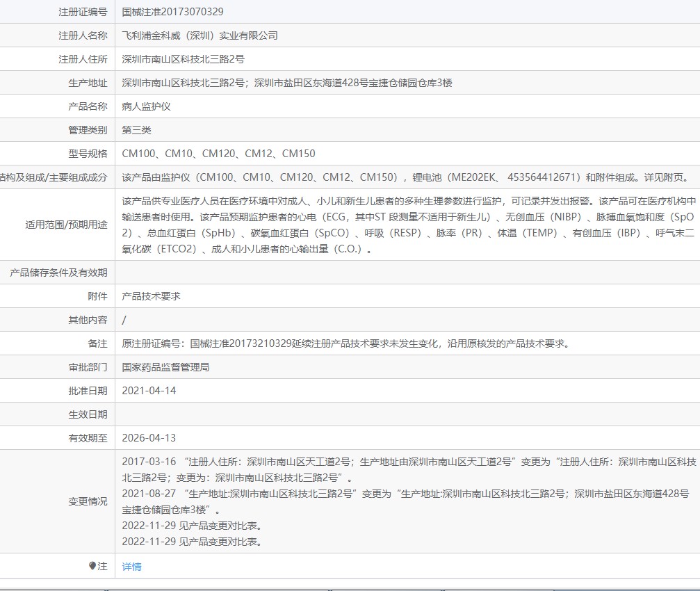Click the 2021-08-27 change record entry
Image resolution: width=700 pixels, height=591 pixels.
tap(405, 501)
